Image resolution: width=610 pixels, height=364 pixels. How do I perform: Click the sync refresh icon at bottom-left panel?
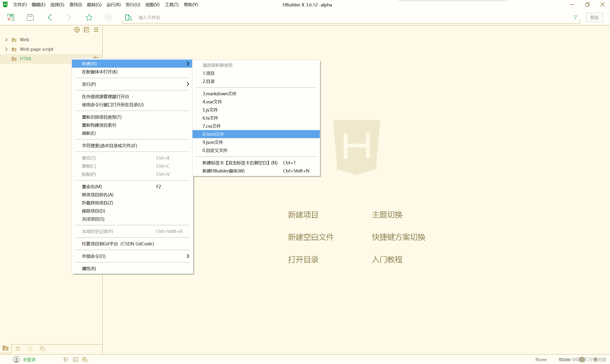(30, 349)
